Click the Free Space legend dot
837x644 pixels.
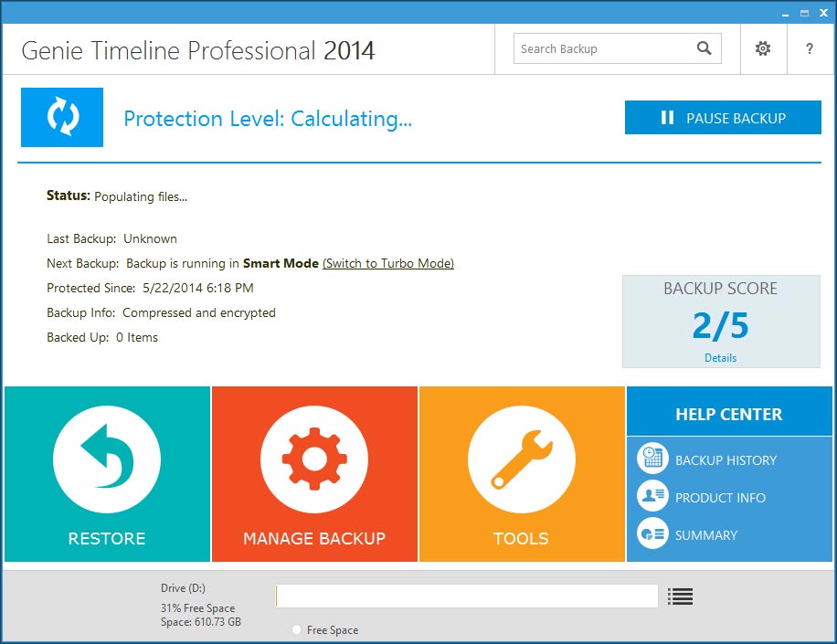[297, 629]
